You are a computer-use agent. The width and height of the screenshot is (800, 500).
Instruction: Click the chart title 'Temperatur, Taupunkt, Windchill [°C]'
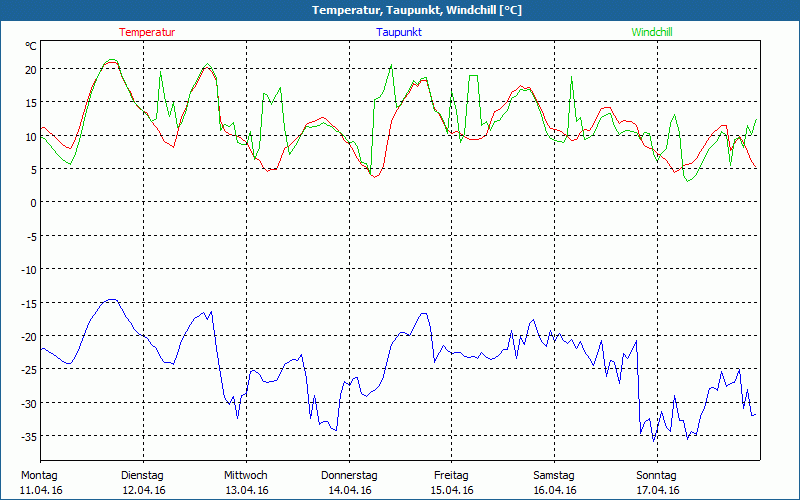coord(417,10)
